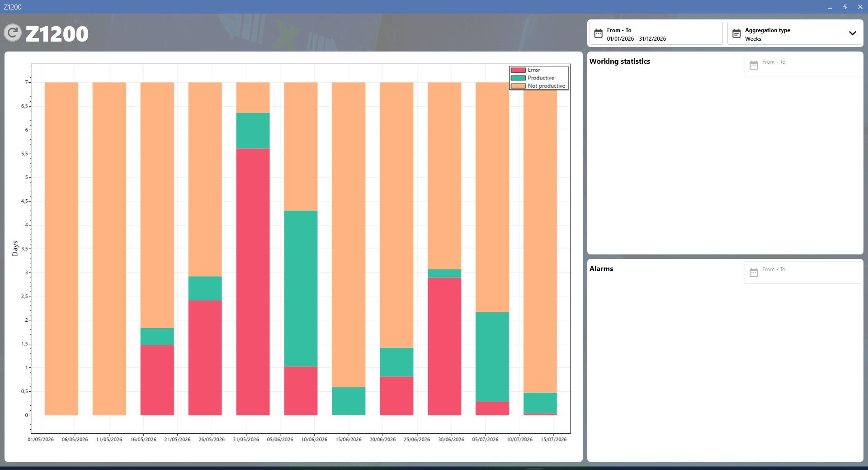Close the Z1200 window
868x470 pixels.
[860, 7]
